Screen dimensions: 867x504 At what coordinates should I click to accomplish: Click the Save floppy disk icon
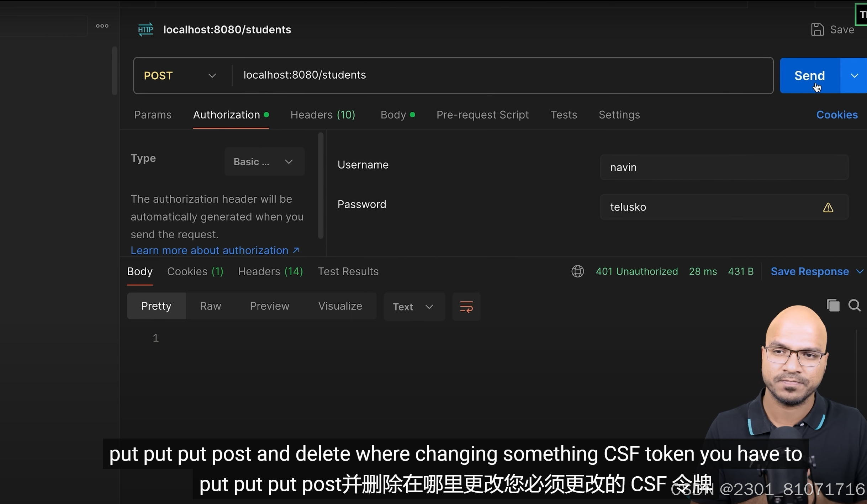tap(817, 30)
